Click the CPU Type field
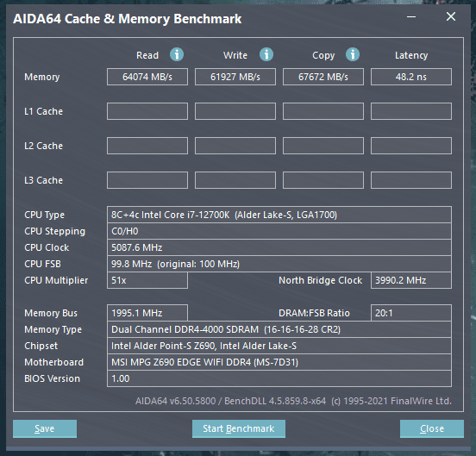This screenshot has height=456, width=476. point(279,215)
